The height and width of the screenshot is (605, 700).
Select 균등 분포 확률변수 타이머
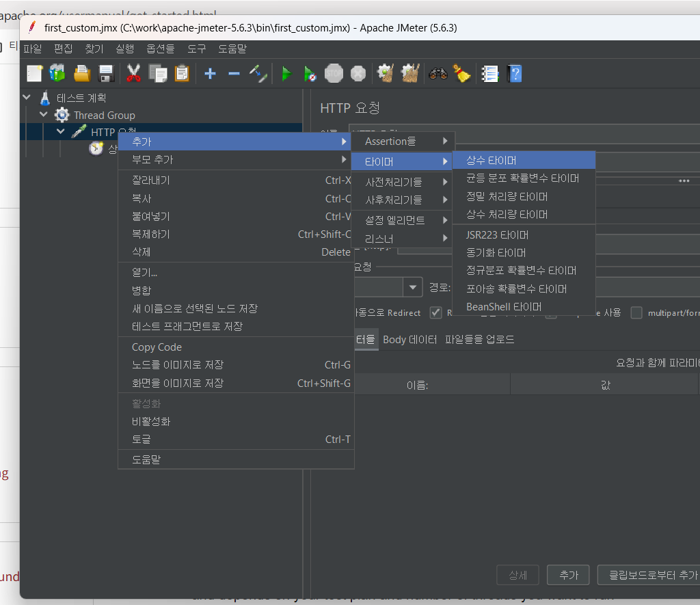(x=524, y=178)
